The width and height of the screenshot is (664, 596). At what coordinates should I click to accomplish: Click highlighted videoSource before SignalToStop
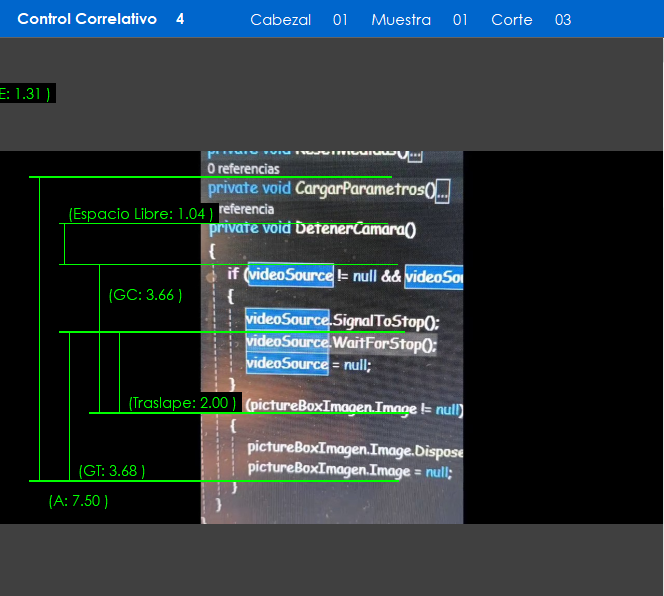[288, 320]
